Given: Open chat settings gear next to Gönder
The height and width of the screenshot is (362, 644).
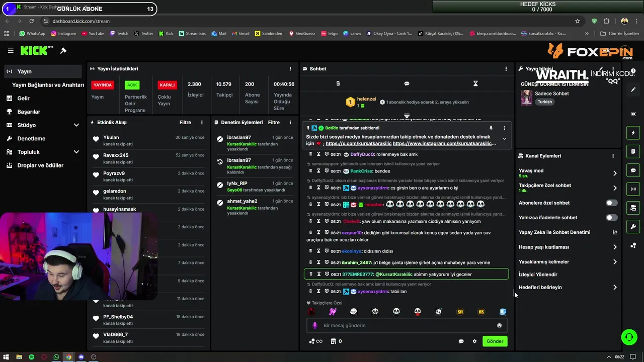Looking at the screenshot, I should 474,341.
